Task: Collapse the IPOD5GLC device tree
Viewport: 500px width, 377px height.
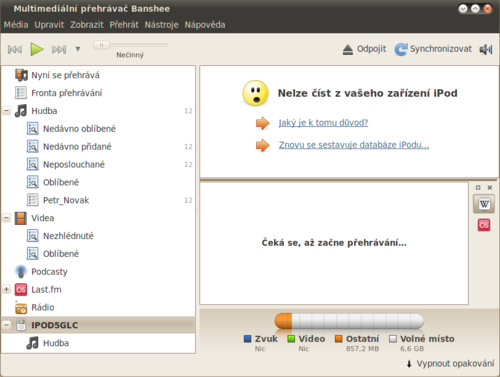Action: [x=6, y=325]
